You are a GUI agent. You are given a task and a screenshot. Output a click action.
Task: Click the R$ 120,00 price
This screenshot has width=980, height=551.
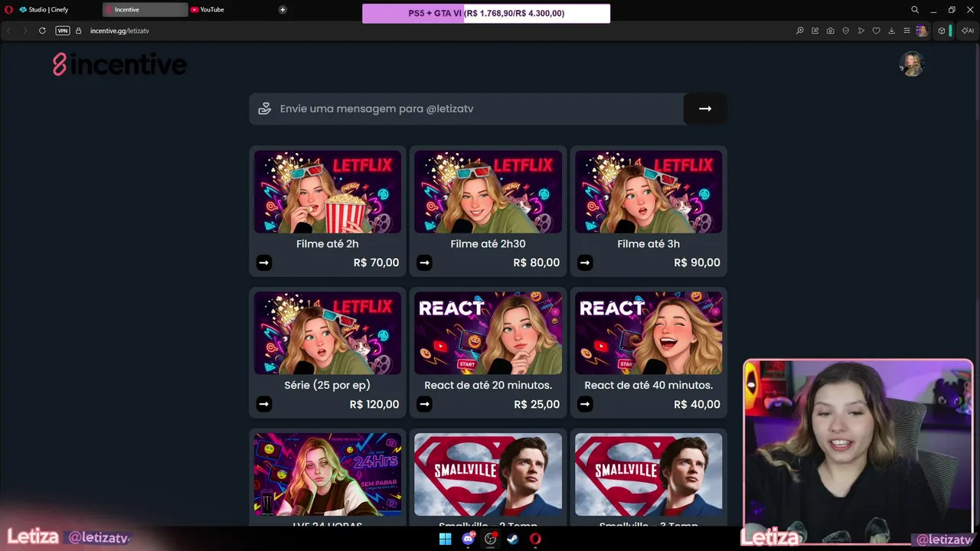tap(374, 404)
